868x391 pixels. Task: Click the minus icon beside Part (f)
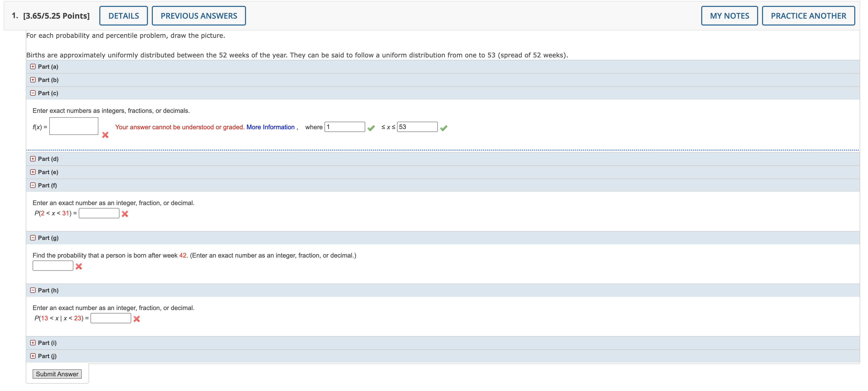[33, 185]
